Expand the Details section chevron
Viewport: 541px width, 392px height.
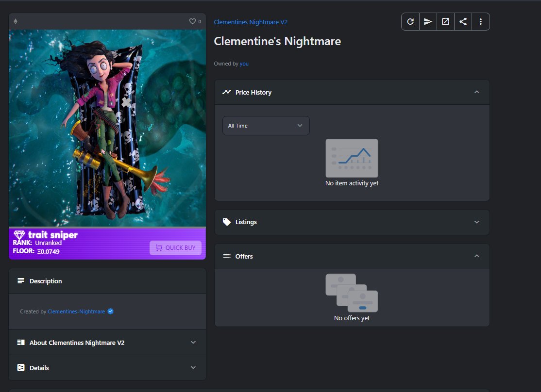(193, 368)
